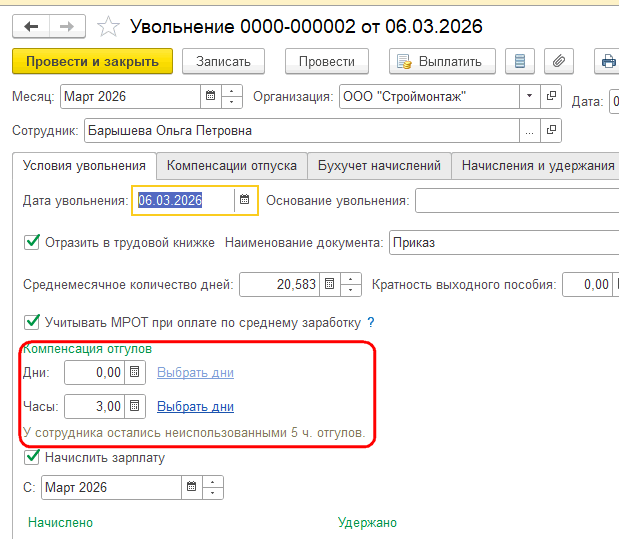This screenshot has width=619, height=539.
Task: Click the Основание увольнения field
Action: (x=517, y=201)
